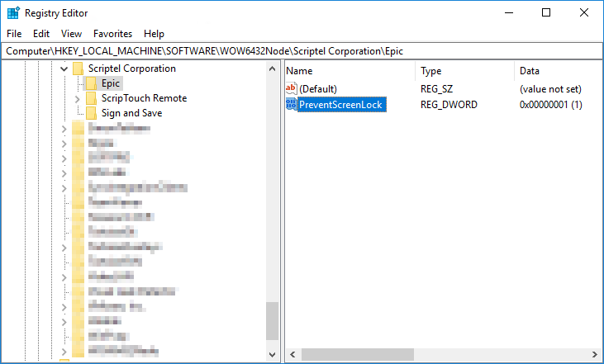Viewport: 604px width, 364px height.
Task: Click the (Default) string value icon
Action: pos(291,88)
